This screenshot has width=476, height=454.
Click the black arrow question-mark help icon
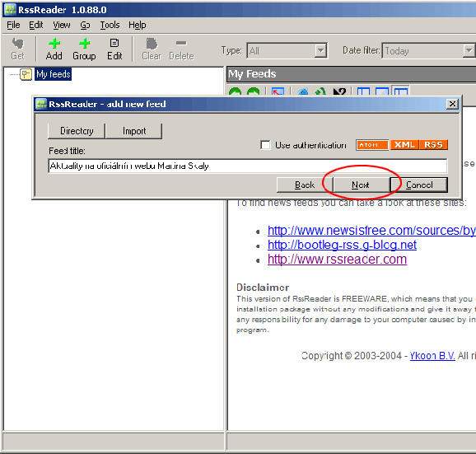coord(339,91)
